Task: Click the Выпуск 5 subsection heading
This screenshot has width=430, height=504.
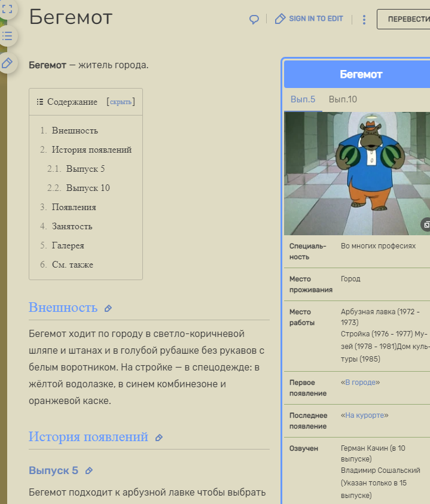Action: pos(53,470)
